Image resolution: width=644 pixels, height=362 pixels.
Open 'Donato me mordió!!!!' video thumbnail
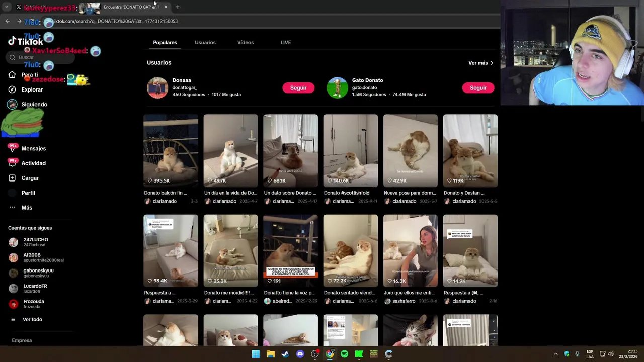(230, 251)
